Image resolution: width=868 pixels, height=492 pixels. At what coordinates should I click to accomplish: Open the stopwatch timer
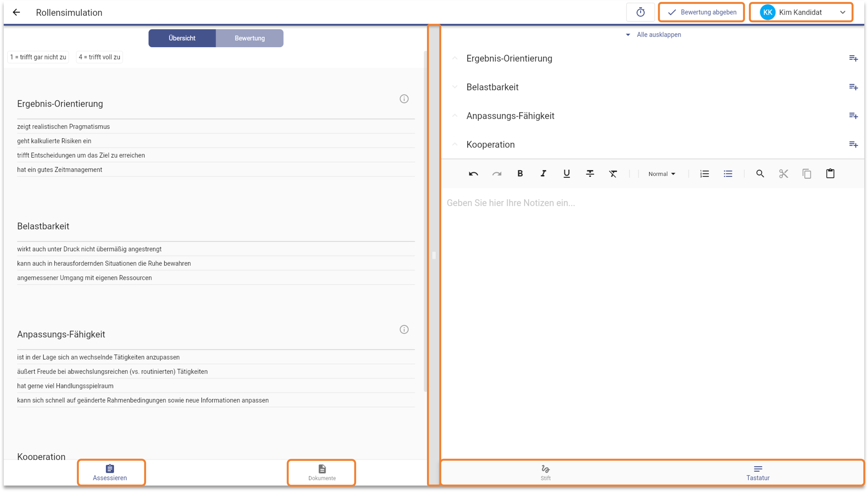(640, 13)
